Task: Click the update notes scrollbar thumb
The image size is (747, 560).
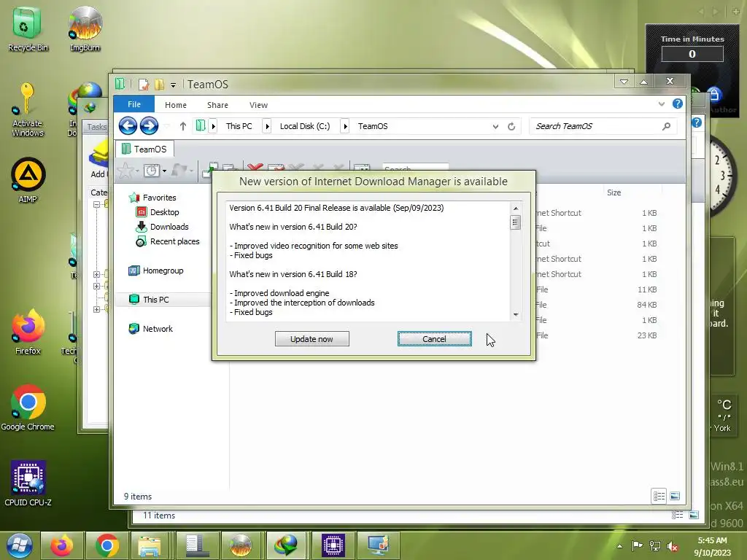Action: pos(515,222)
